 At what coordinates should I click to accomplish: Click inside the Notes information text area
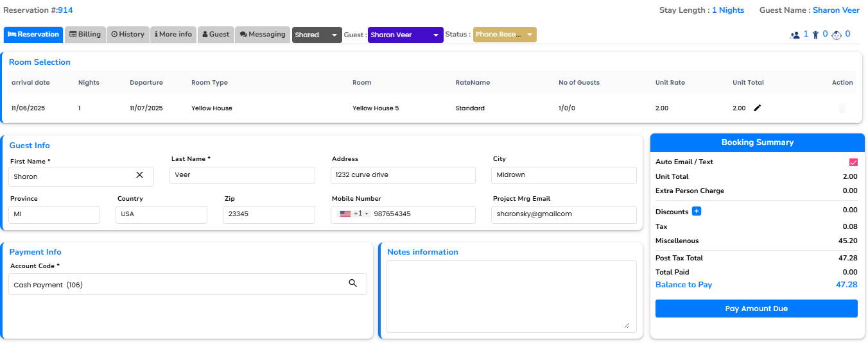[510, 296]
